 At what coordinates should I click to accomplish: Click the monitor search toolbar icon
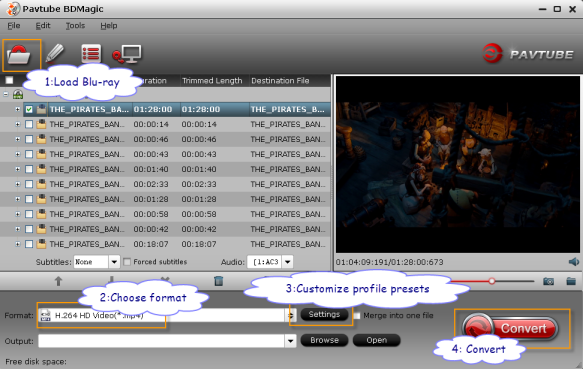127,54
